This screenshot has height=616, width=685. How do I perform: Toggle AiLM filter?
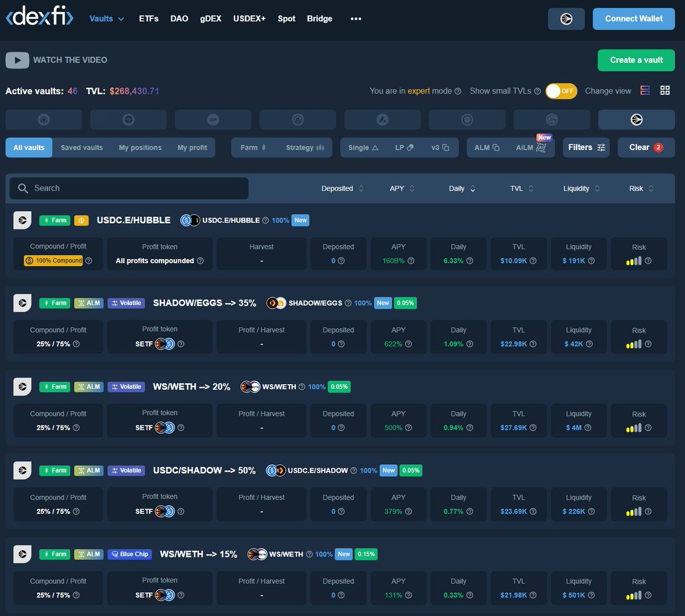531,147
